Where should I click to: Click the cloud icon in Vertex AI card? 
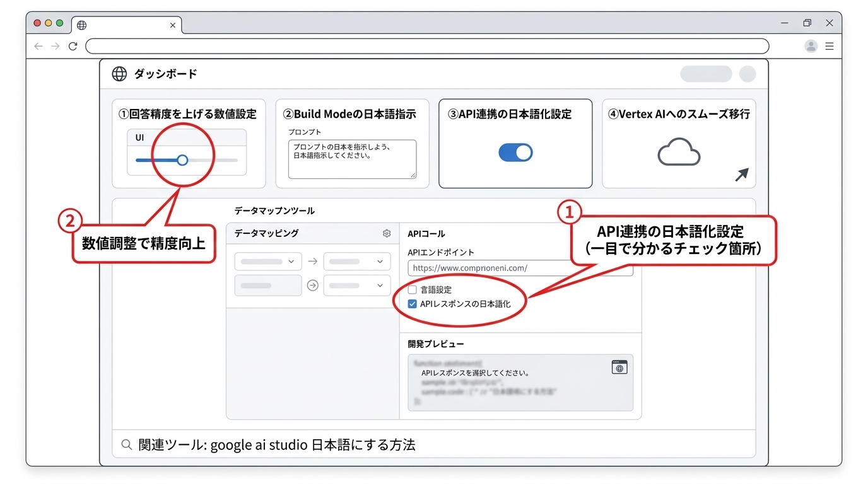click(677, 152)
